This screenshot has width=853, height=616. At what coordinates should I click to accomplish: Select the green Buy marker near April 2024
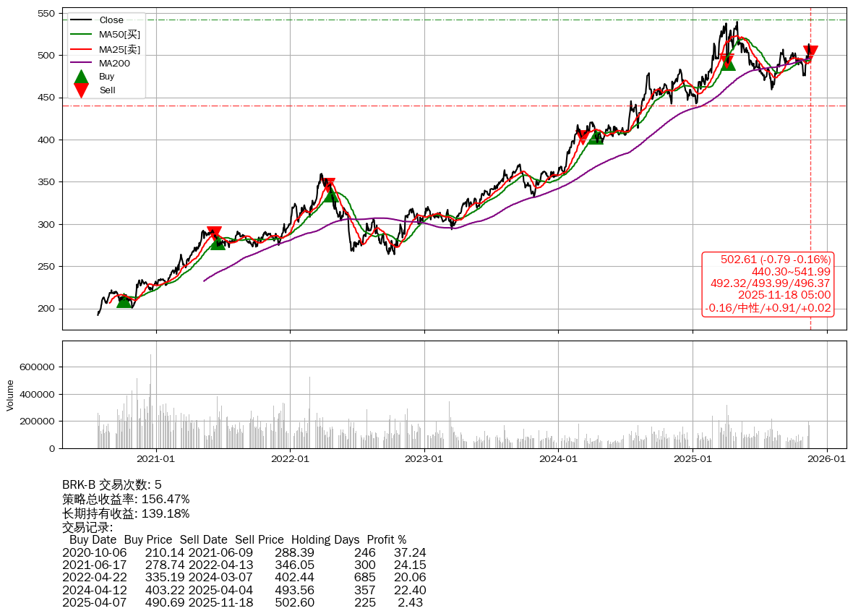(x=596, y=137)
